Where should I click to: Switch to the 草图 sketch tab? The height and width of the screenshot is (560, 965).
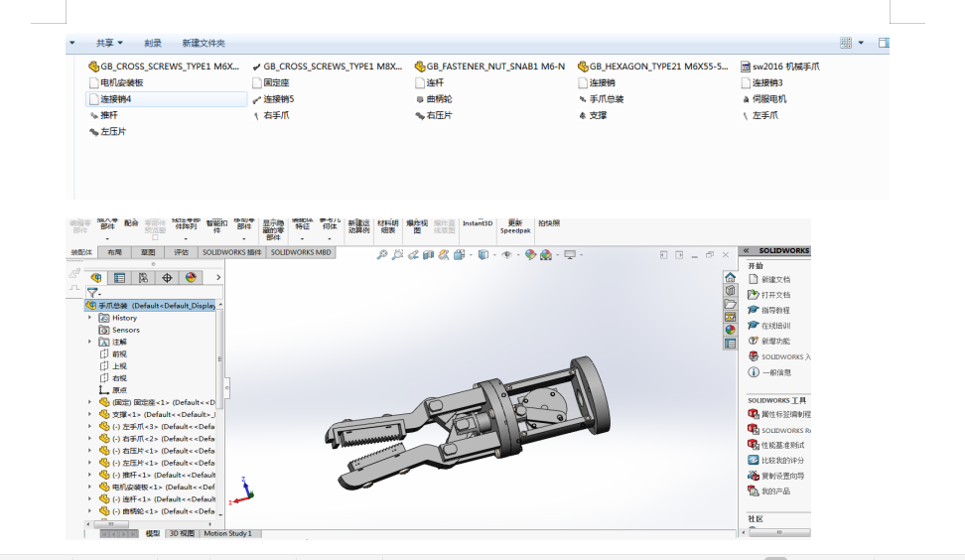148,252
